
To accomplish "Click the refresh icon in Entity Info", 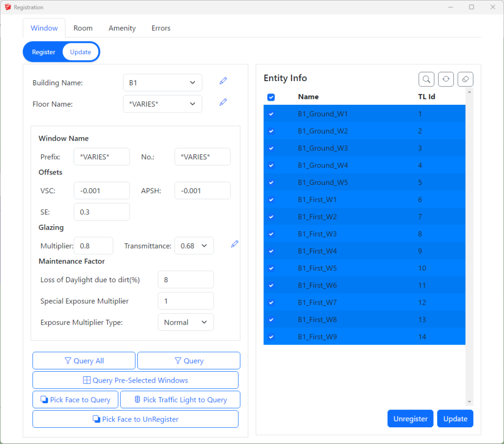I will 446,79.
